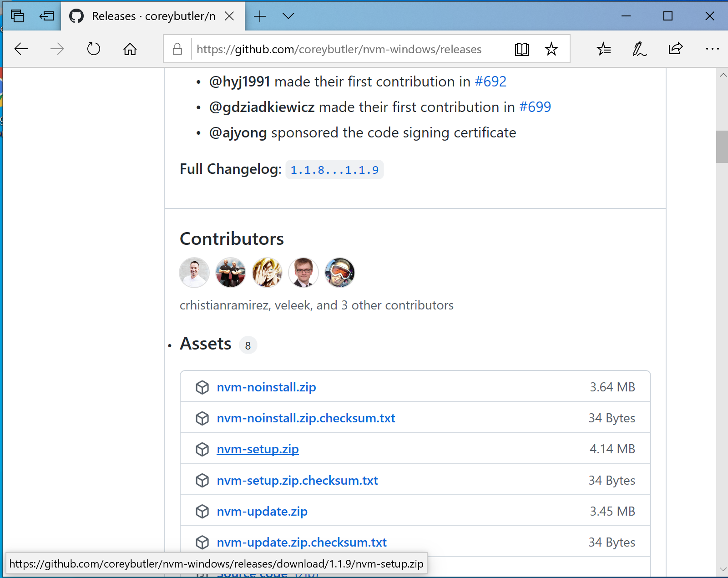
Task: Open the @gdziadkiewicz profile mention
Action: click(x=262, y=107)
